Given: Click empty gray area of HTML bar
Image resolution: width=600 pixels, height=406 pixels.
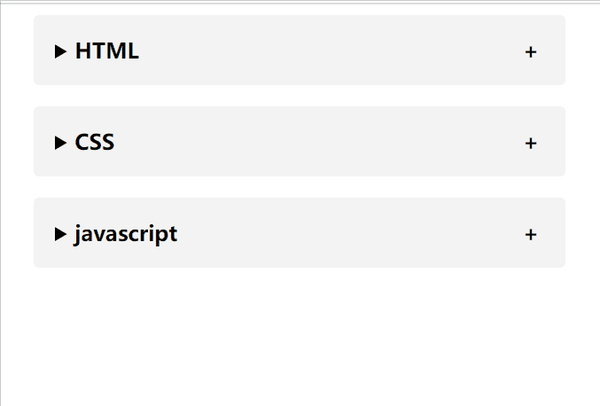Looking at the screenshot, I should [330, 52].
